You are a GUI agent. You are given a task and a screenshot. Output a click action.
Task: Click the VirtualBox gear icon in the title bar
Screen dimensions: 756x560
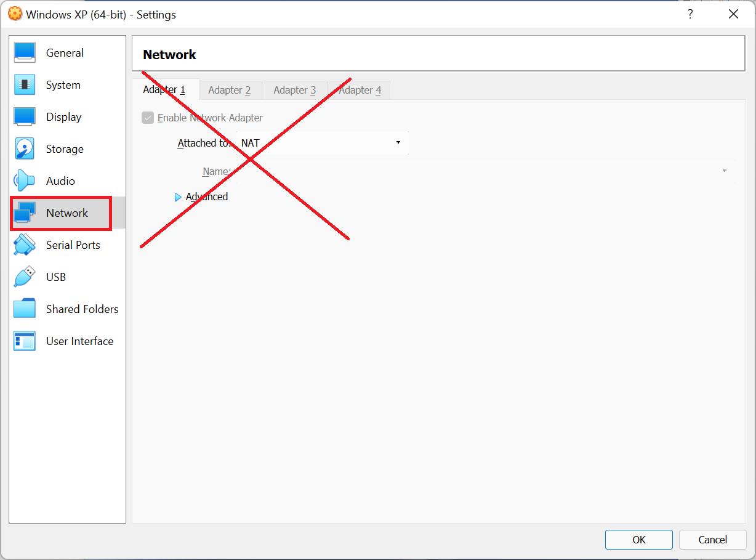coord(15,14)
